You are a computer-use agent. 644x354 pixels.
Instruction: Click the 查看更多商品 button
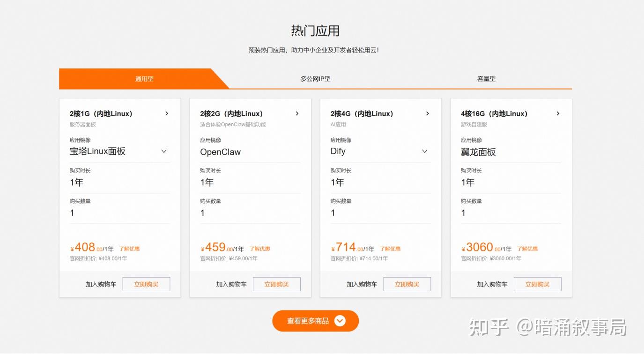pos(315,321)
